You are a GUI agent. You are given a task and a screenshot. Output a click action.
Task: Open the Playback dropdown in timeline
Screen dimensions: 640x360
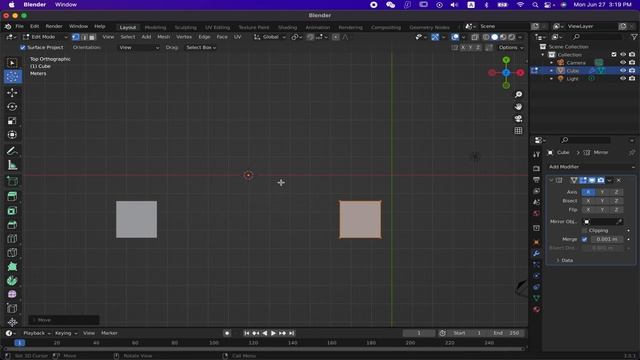37,333
